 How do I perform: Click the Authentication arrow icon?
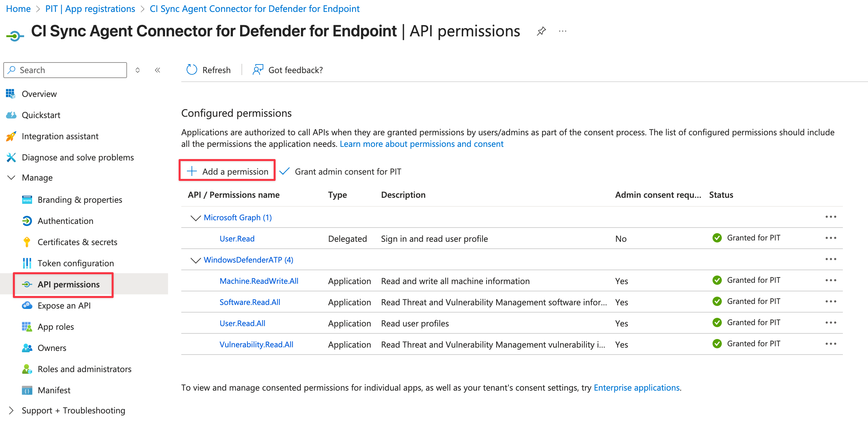click(27, 221)
